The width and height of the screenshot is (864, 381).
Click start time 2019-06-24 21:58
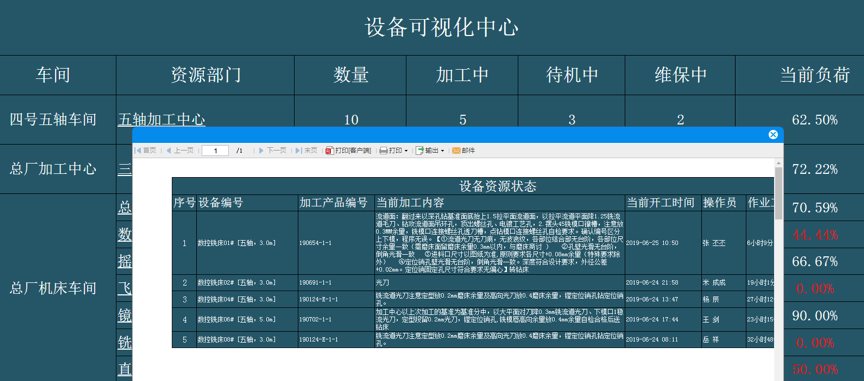(x=652, y=283)
